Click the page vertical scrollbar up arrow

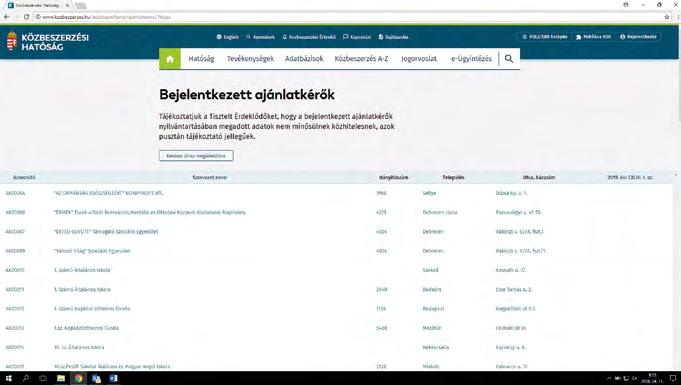(x=676, y=175)
